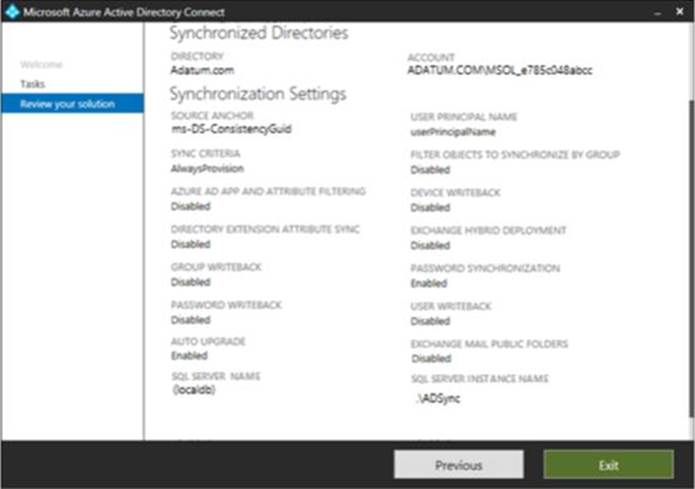
Task: Click the green Exit button
Action: [609, 465]
